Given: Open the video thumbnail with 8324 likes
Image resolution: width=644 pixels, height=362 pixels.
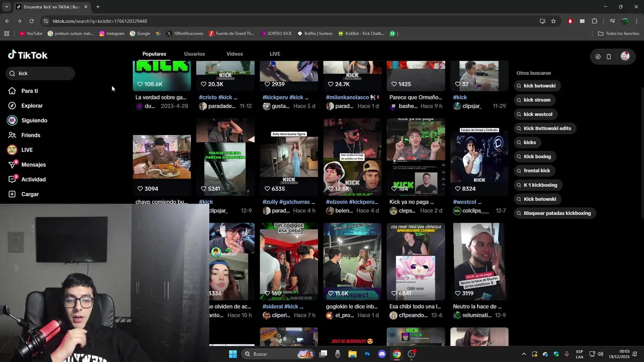Looking at the screenshot, I should point(479,157).
